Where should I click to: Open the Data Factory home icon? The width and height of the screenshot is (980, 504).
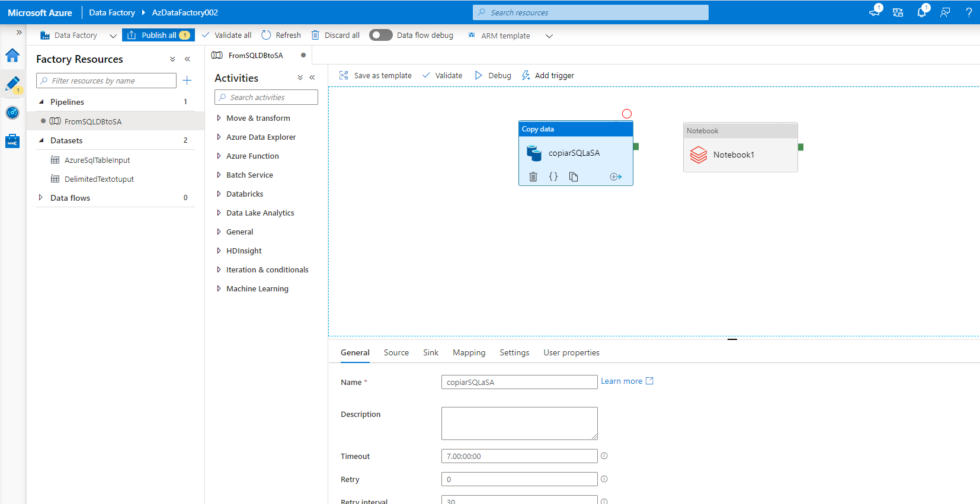12,56
